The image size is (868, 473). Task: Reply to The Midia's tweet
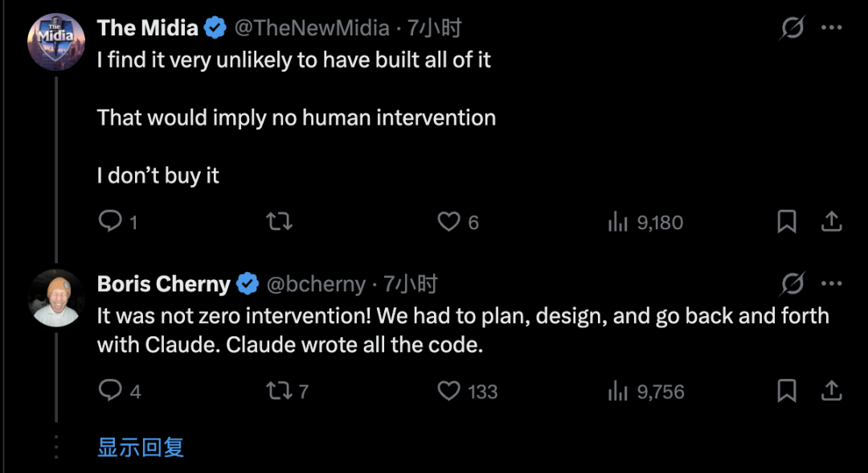tap(110, 221)
